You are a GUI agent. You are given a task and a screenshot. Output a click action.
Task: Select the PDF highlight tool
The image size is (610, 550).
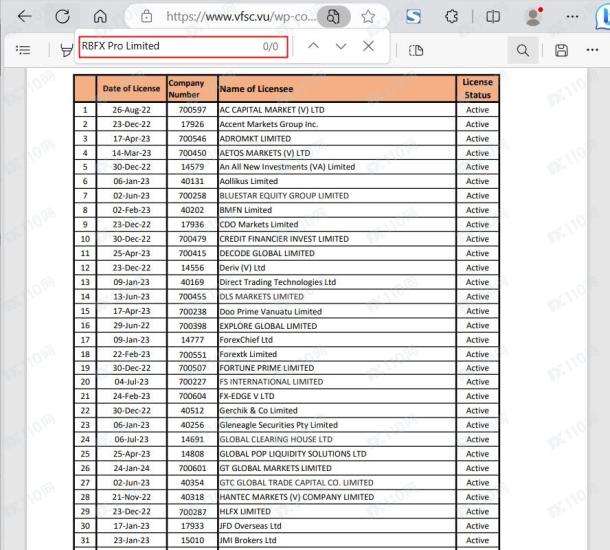click(67, 50)
